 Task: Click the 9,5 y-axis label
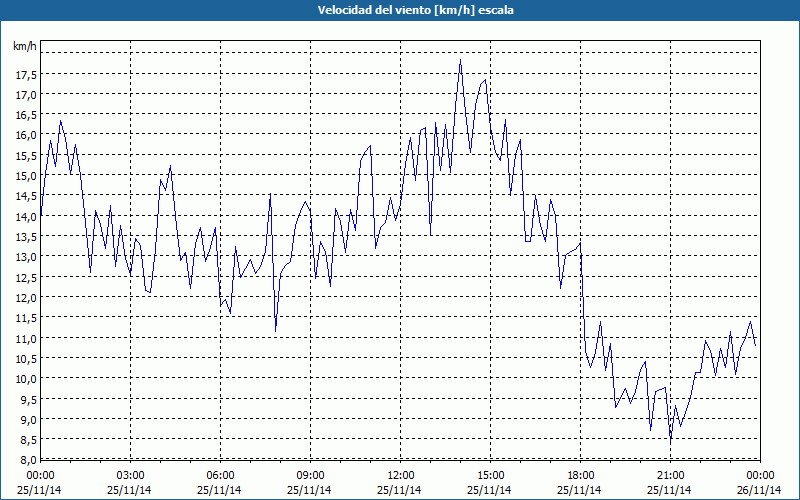point(28,399)
